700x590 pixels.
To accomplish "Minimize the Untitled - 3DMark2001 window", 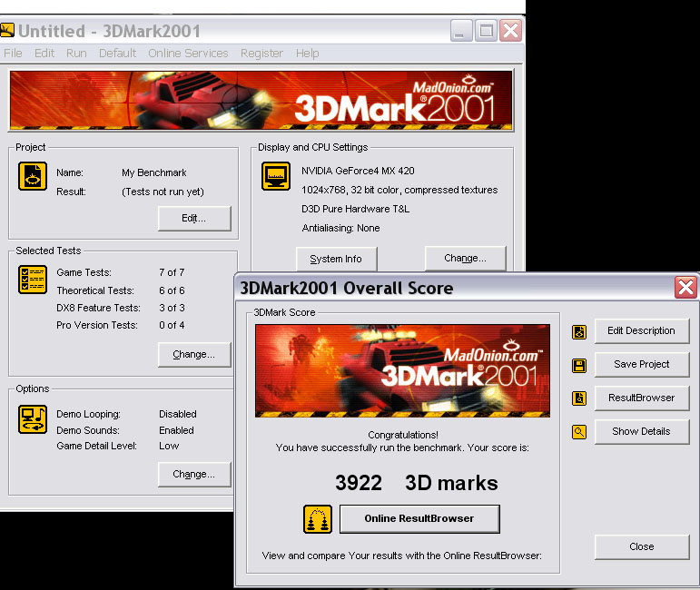I will click(461, 31).
